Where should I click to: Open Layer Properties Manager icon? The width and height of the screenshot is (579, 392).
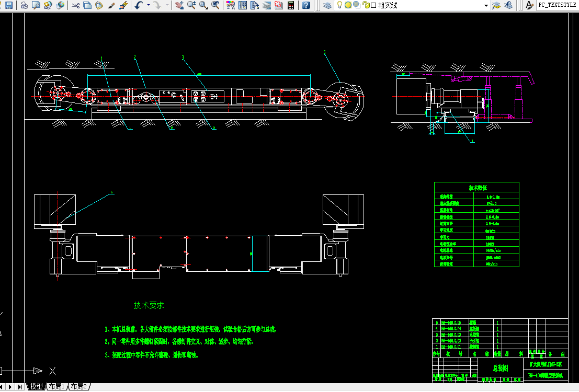(327, 5)
